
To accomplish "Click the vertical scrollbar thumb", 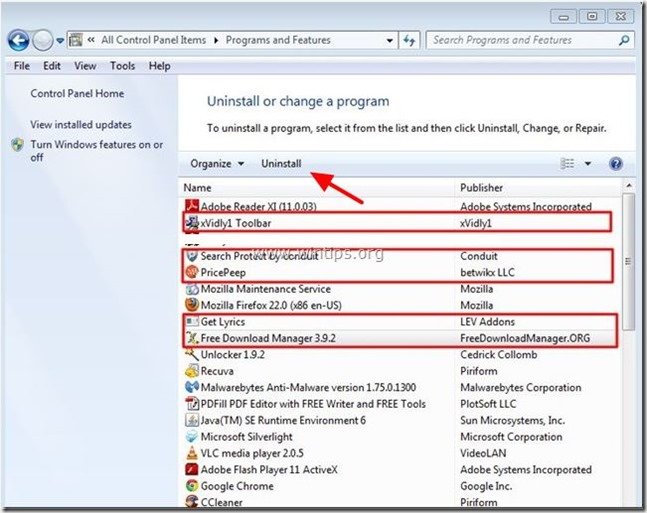I will [x=629, y=261].
